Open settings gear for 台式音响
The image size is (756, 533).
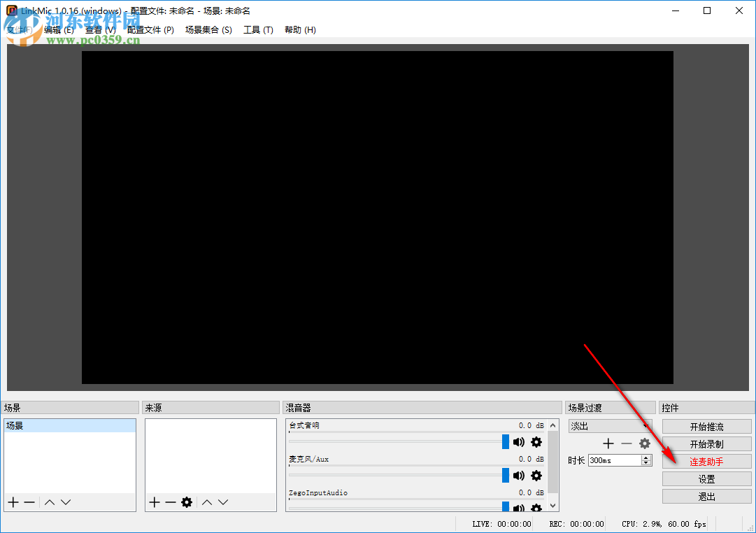(536, 442)
